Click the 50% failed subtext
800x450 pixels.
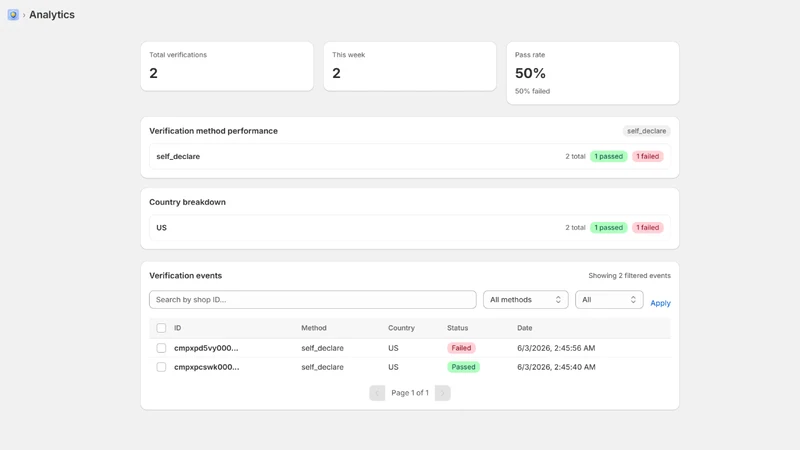pyautogui.click(x=532, y=91)
